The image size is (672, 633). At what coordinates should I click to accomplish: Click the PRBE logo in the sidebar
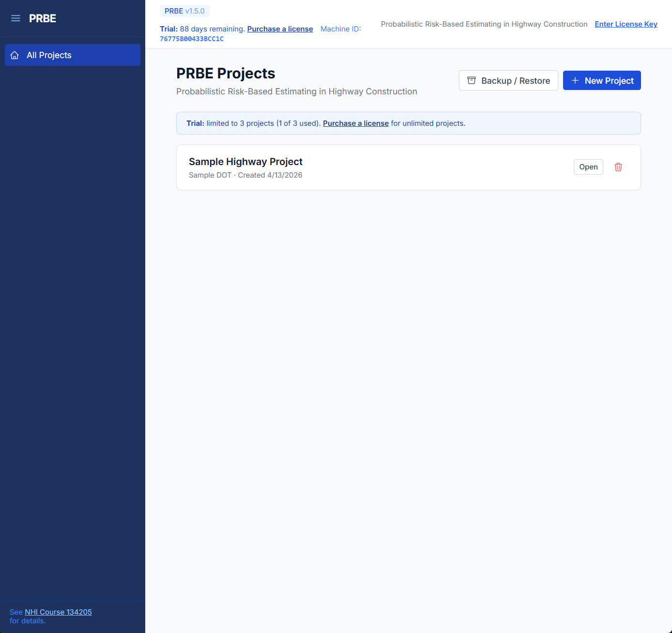pyautogui.click(x=42, y=18)
